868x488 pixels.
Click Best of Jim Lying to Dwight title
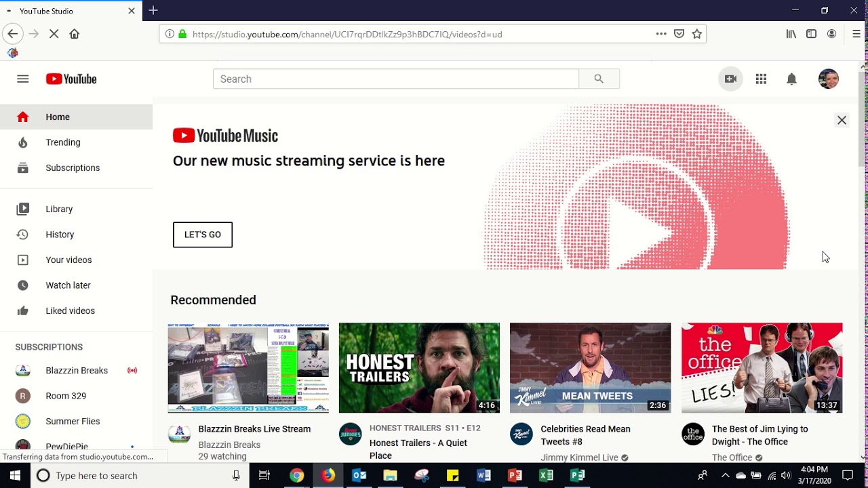pyautogui.click(x=759, y=435)
